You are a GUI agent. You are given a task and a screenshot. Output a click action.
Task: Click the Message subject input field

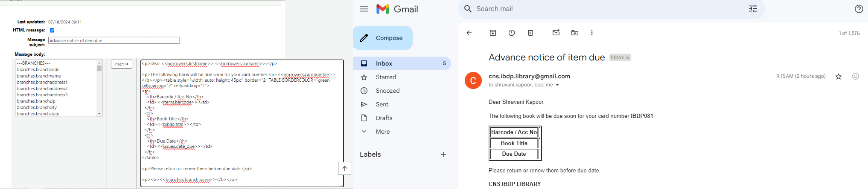click(114, 40)
